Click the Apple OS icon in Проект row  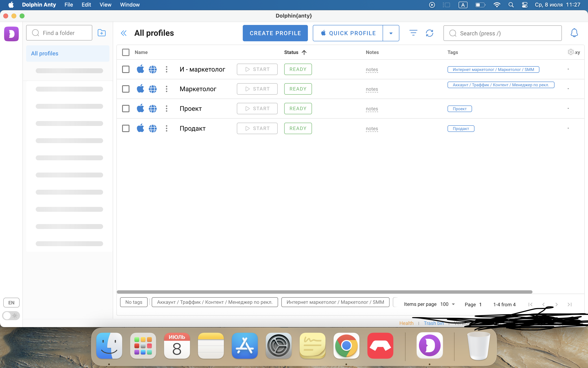(140, 108)
